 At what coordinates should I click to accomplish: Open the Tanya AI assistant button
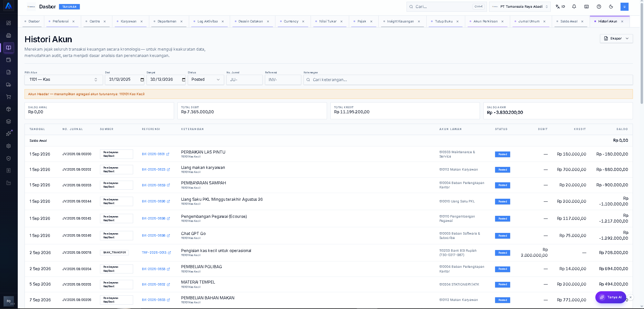tap(611, 297)
